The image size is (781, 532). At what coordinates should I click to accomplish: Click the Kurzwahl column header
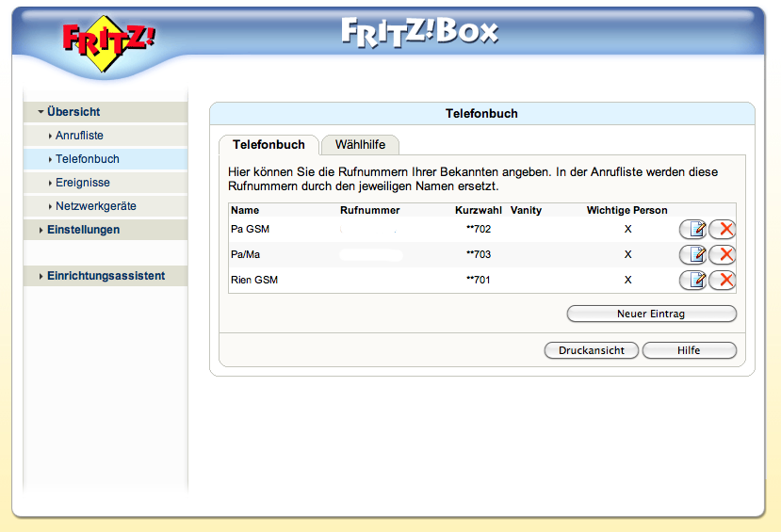coord(479,211)
